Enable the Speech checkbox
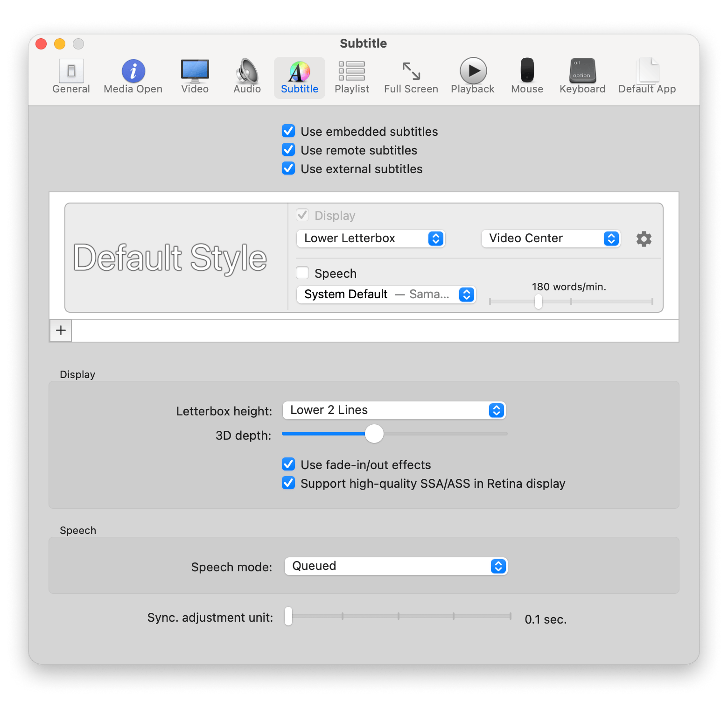The height and width of the screenshot is (702, 728). pyautogui.click(x=303, y=273)
